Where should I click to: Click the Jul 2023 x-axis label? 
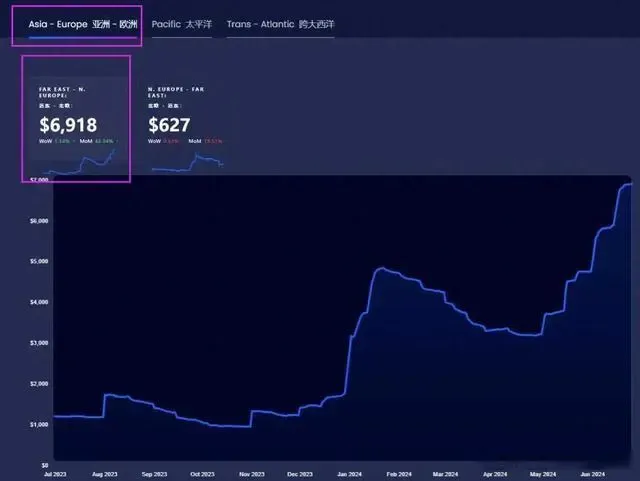coord(55,474)
